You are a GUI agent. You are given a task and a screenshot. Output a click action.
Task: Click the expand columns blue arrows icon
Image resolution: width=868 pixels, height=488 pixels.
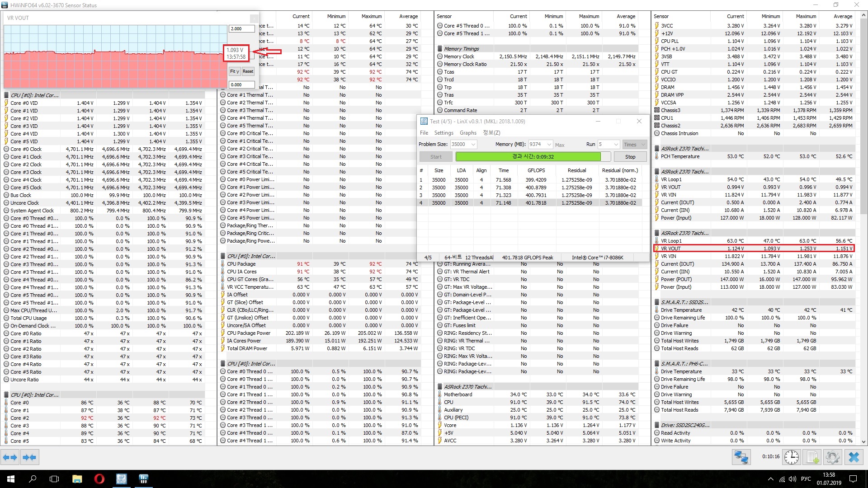pyautogui.click(x=10, y=457)
